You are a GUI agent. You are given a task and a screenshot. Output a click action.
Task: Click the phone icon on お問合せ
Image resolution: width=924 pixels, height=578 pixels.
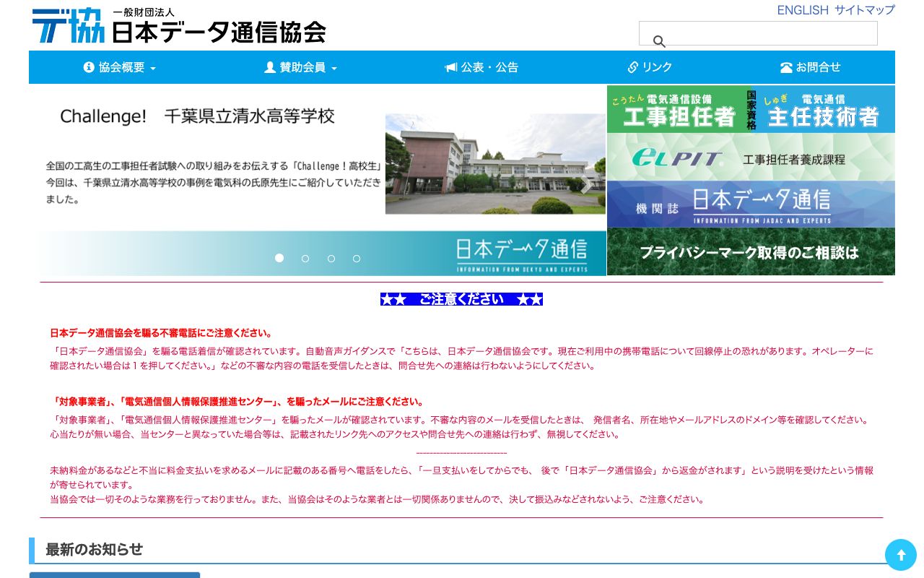coord(786,67)
